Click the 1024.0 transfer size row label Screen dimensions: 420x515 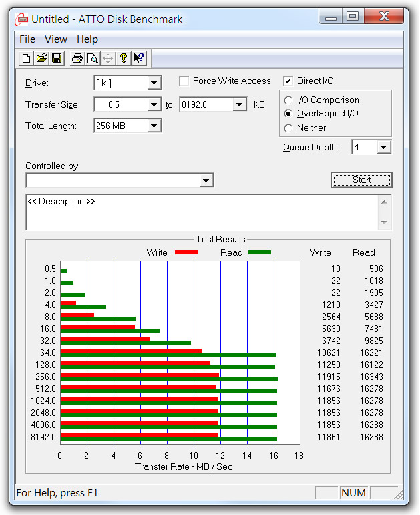[x=43, y=401]
